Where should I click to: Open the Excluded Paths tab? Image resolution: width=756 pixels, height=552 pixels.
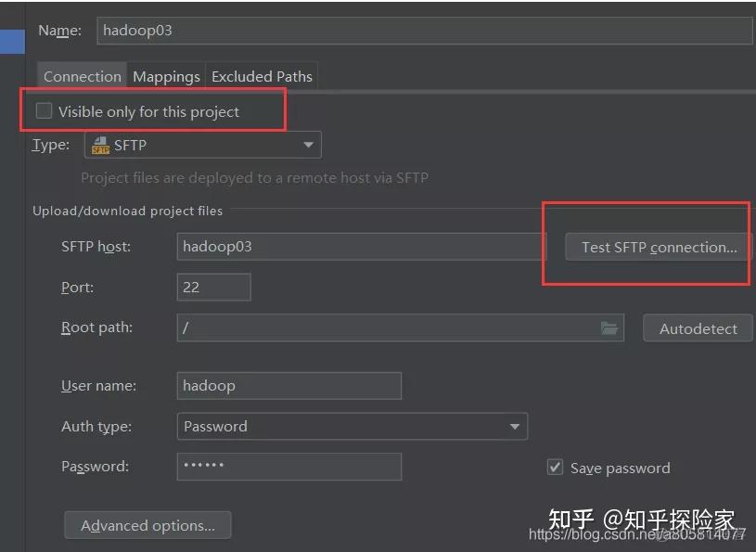point(262,76)
